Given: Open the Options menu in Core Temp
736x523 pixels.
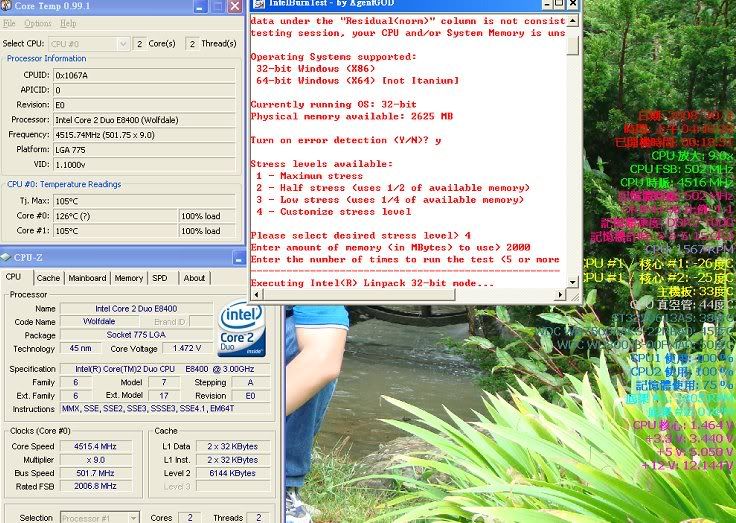Looking at the screenshot, I should tap(38, 23).
